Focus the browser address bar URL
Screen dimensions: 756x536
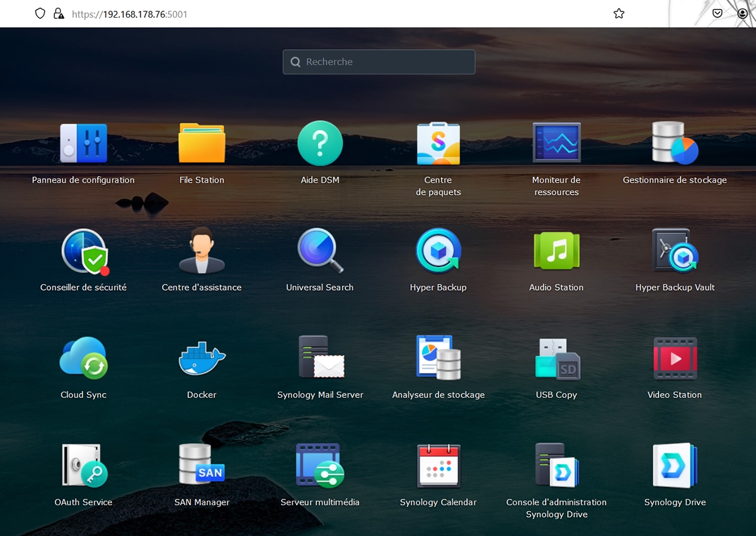[x=129, y=14]
